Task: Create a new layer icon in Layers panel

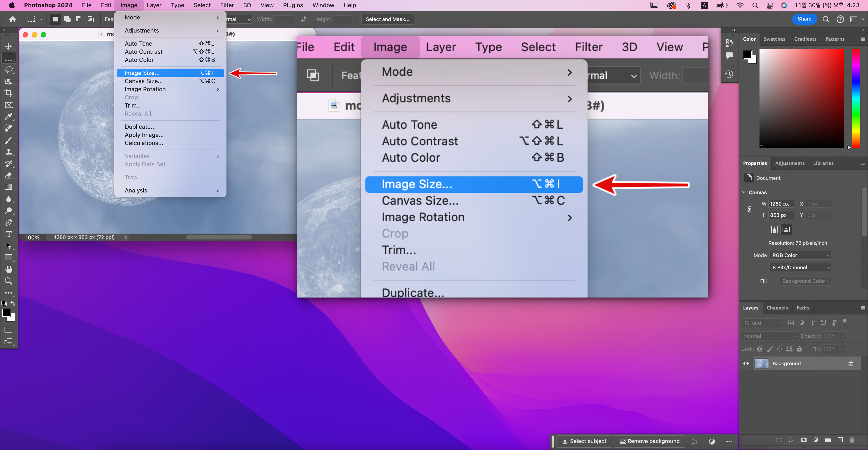Action: click(840, 440)
